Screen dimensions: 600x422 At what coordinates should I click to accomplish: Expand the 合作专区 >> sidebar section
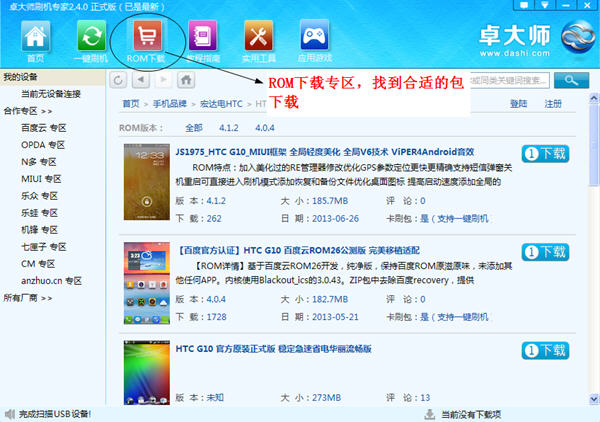(x=28, y=111)
